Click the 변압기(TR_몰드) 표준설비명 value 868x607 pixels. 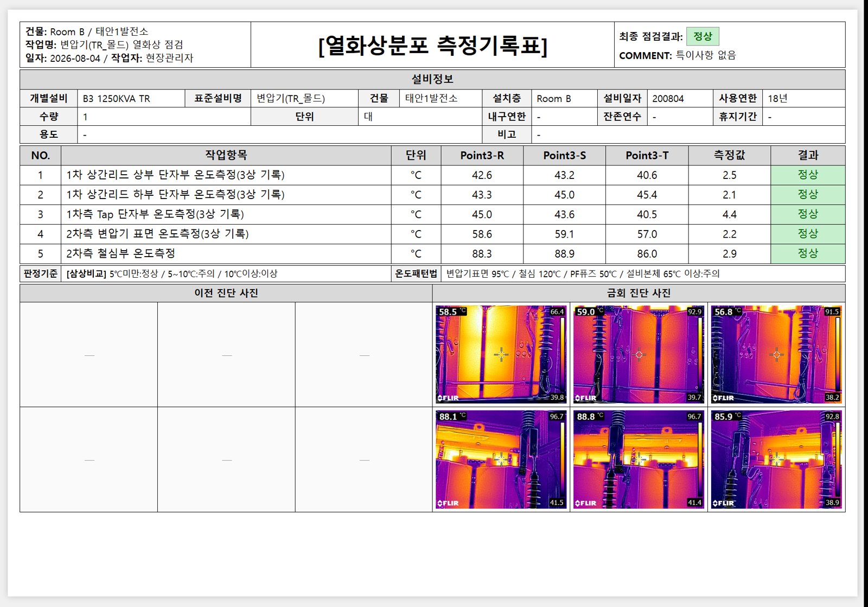pos(304,98)
